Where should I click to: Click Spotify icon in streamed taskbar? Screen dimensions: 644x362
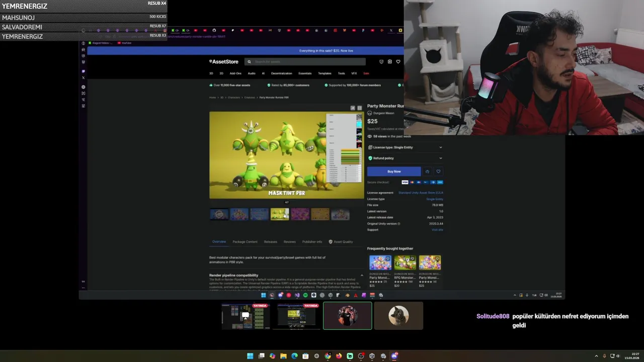(305, 295)
